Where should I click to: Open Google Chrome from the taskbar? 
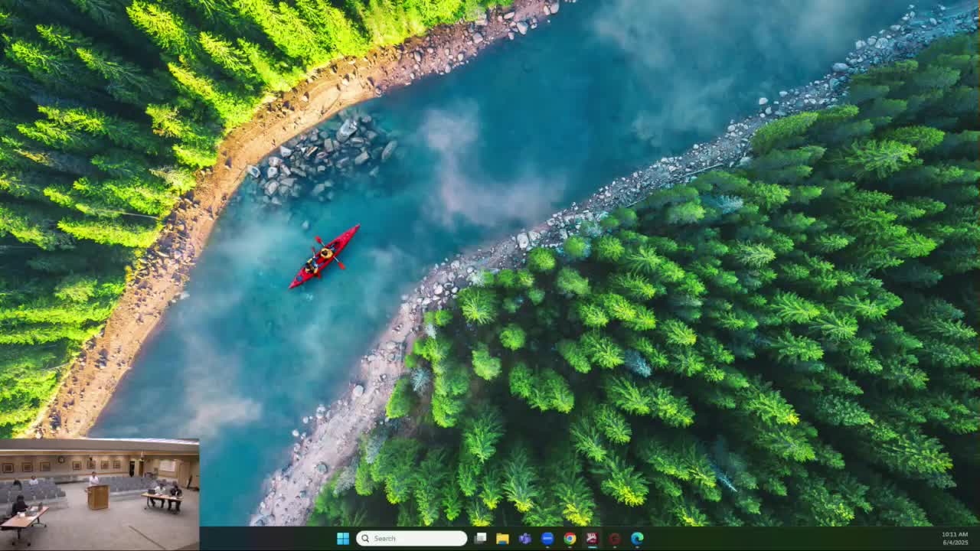point(570,538)
